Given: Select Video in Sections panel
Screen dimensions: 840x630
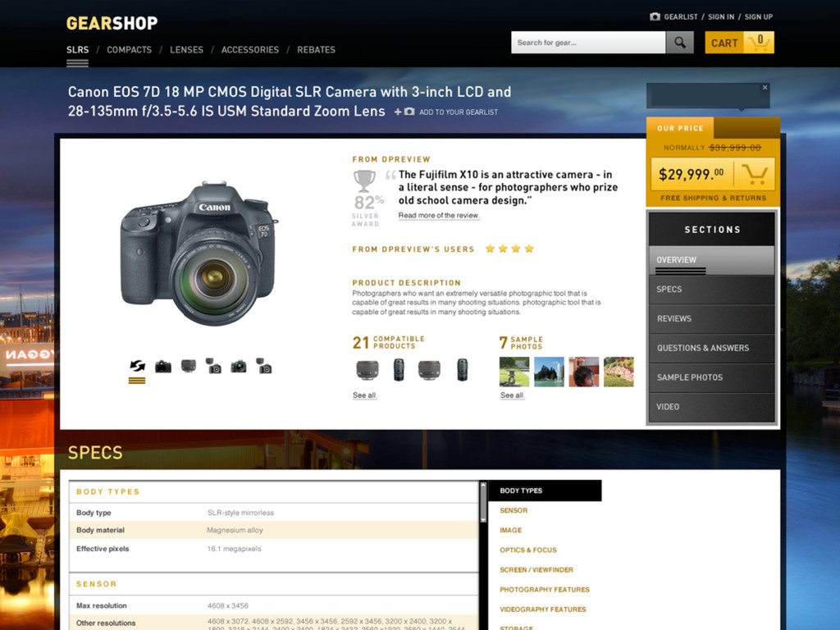Looking at the screenshot, I should coord(712,407).
